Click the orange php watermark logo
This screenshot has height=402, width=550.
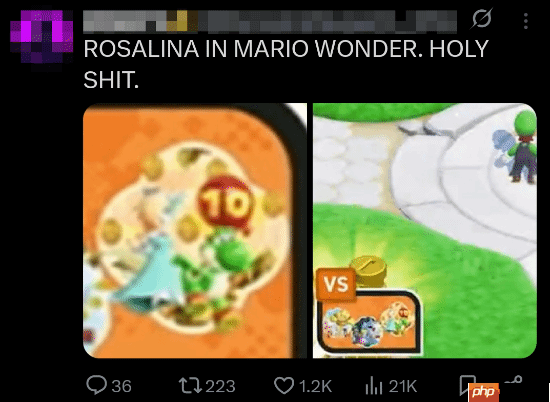click(x=484, y=392)
